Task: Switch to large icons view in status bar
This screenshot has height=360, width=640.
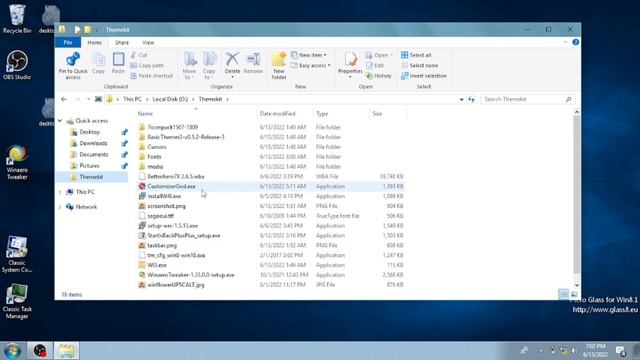Action: coord(574,294)
